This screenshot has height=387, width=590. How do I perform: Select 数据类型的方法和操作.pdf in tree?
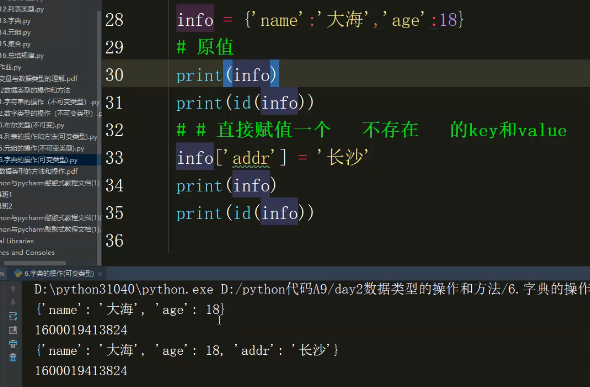[x=39, y=171]
